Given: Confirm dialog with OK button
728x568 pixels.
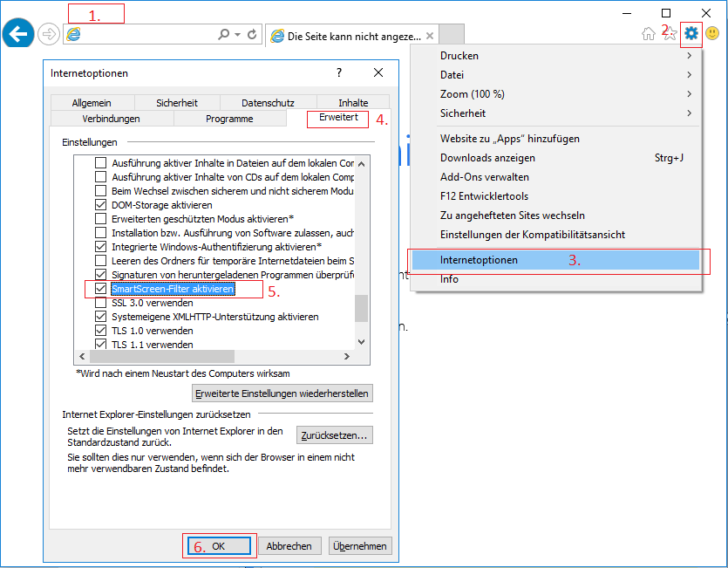Looking at the screenshot, I should coord(219,546).
